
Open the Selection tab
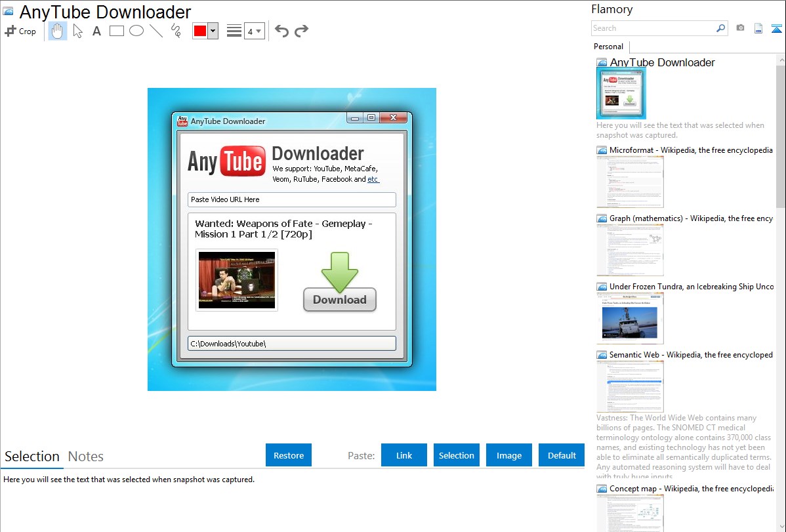(32, 457)
